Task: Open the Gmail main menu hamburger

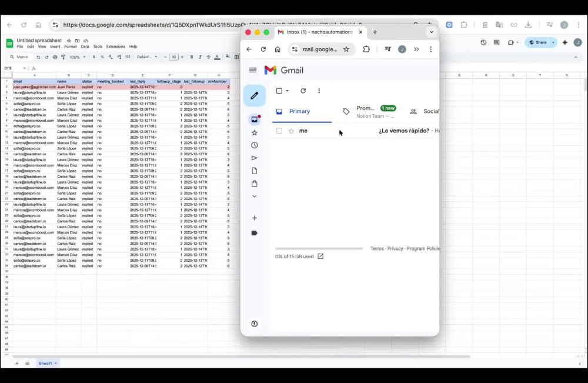Action: coord(253,70)
